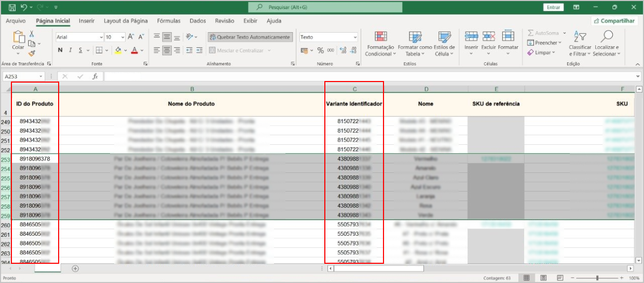Open the Ajuda tab
Screen dimensions: 644x283
tap(274, 21)
